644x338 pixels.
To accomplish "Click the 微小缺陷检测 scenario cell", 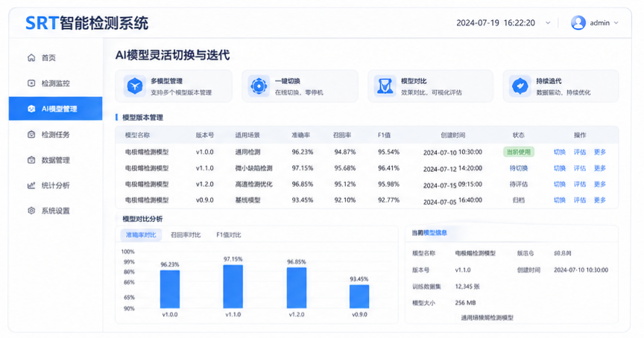I will click(253, 168).
